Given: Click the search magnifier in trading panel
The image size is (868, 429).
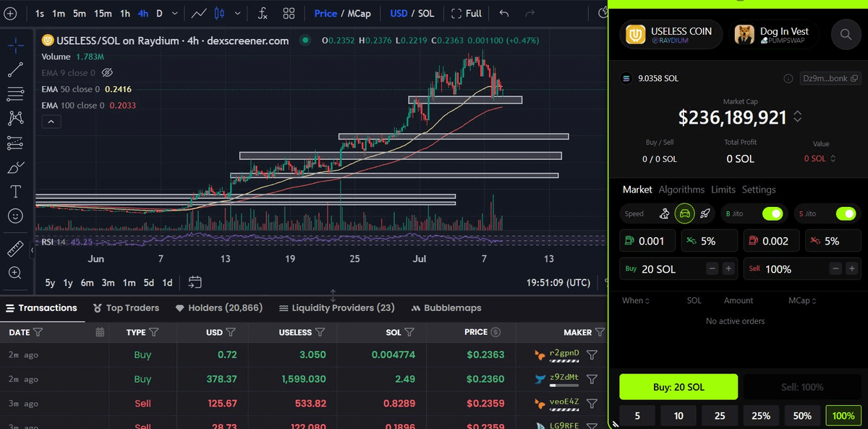Looking at the screenshot, I should coord(845,33).
